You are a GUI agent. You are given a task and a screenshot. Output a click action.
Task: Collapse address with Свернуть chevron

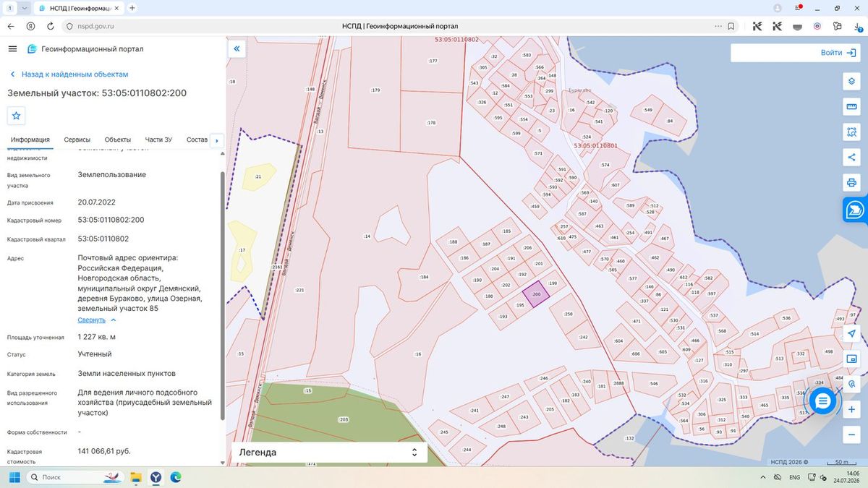click(114, 320)
